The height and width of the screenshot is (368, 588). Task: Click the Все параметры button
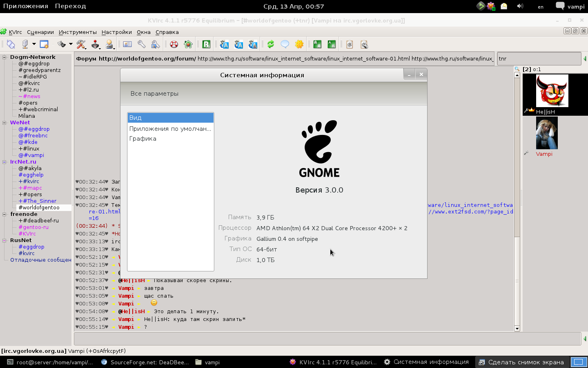154,94
